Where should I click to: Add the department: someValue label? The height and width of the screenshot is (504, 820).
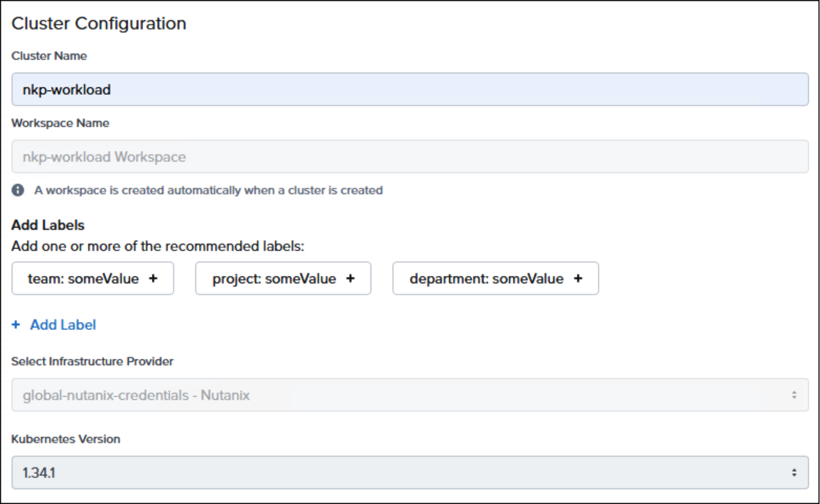[496, 278]
